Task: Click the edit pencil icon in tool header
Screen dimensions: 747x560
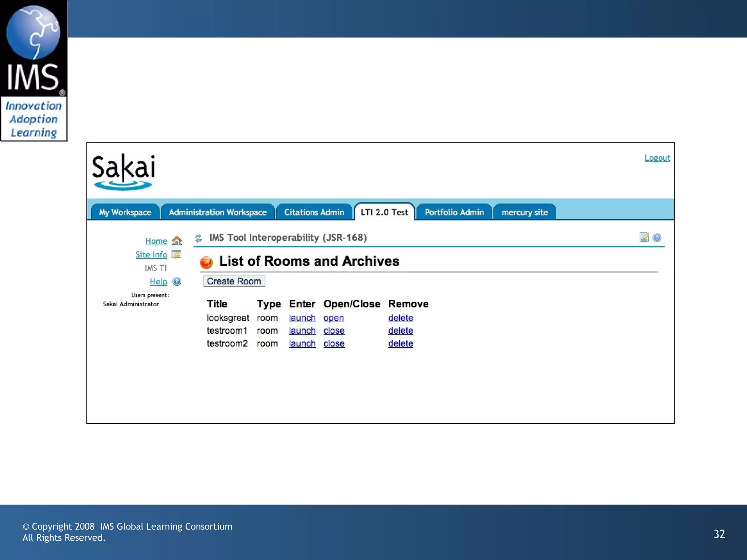Action: click(x=644, y=237)
